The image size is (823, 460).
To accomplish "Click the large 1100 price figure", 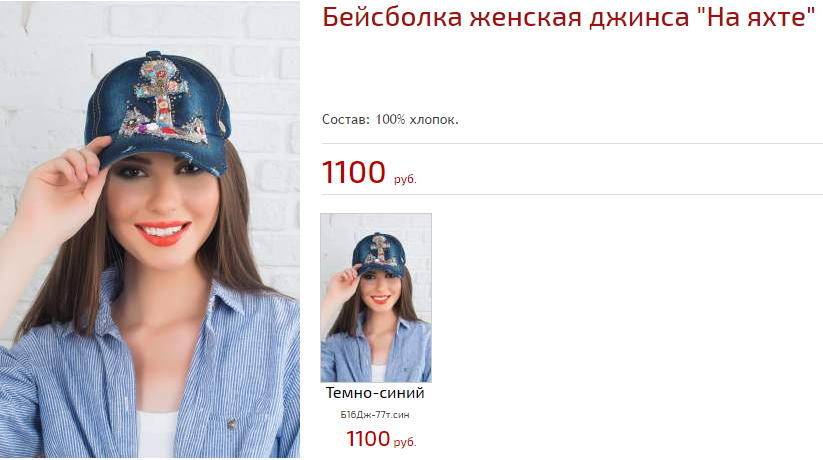I will [x=353, y=172].
